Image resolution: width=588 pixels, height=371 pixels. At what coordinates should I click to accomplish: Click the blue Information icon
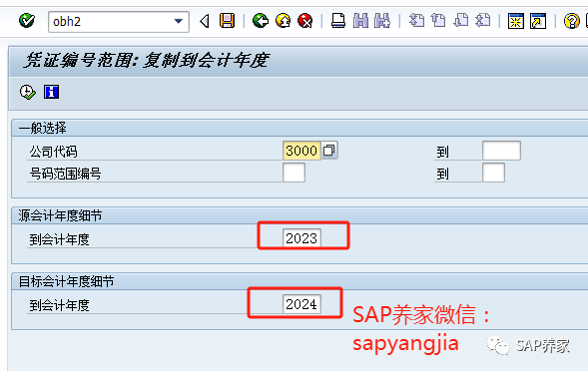(x=51, y=92)
